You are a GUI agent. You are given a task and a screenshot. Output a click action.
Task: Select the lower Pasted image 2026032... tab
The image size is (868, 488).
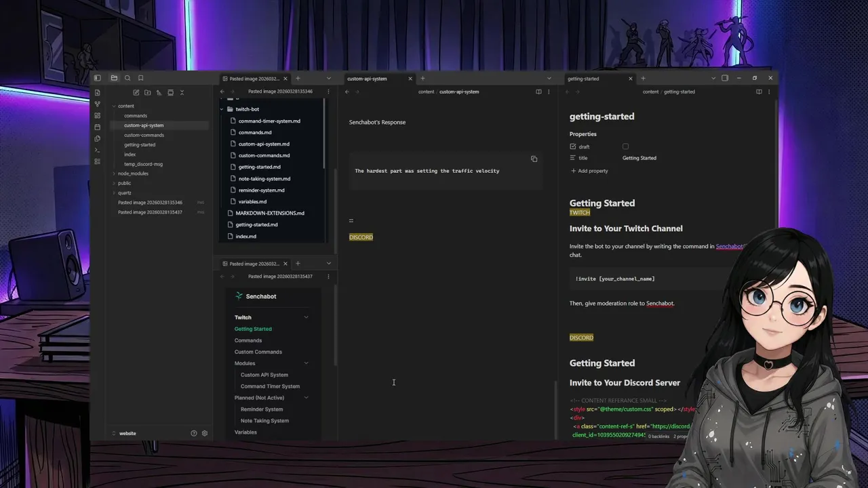254,264
